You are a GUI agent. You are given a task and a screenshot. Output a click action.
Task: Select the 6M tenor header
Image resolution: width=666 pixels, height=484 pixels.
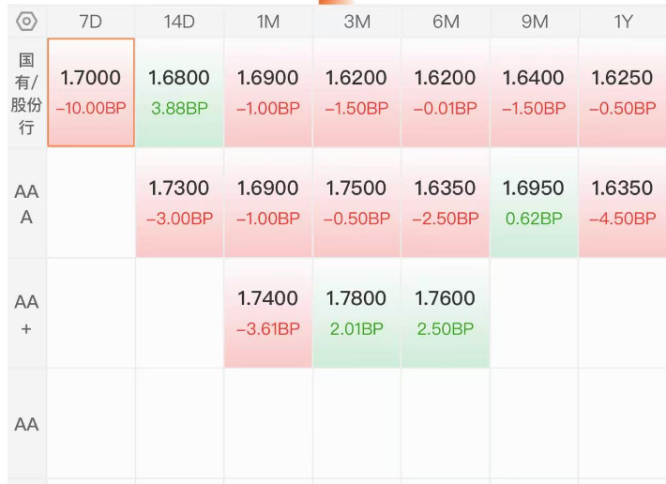click(x=446, y=21)
